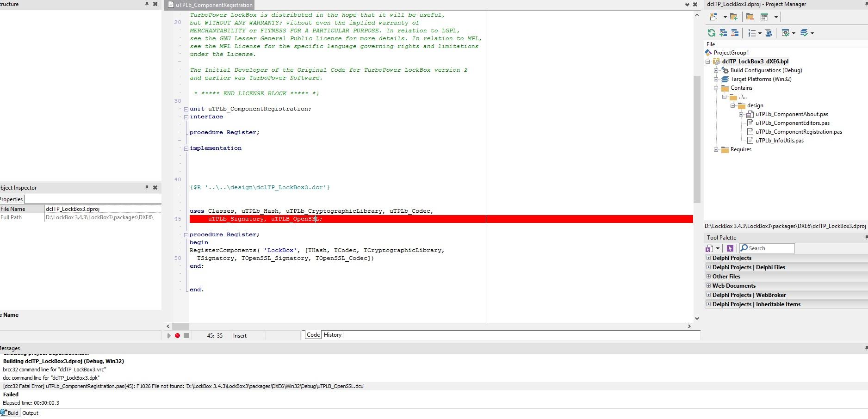This screenshot has height=419, width=868.
Task: Click the red macro Record button
Action: coord(177,336)
